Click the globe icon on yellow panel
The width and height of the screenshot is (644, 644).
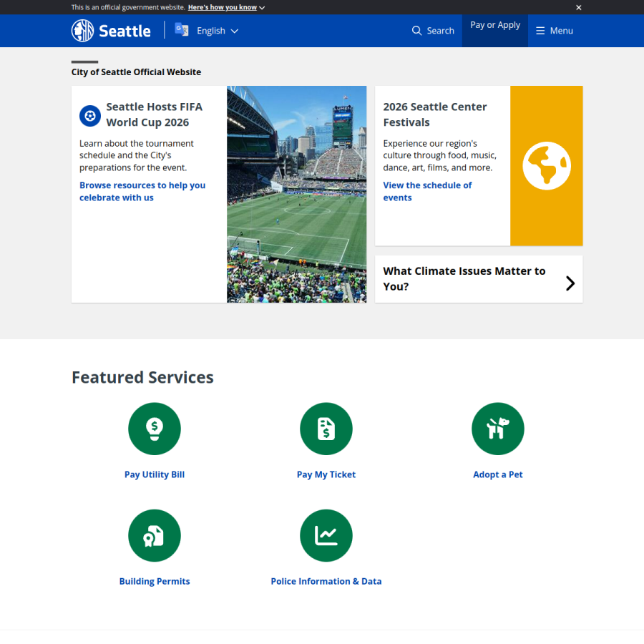pyautogui.click(x=547, y=166)
